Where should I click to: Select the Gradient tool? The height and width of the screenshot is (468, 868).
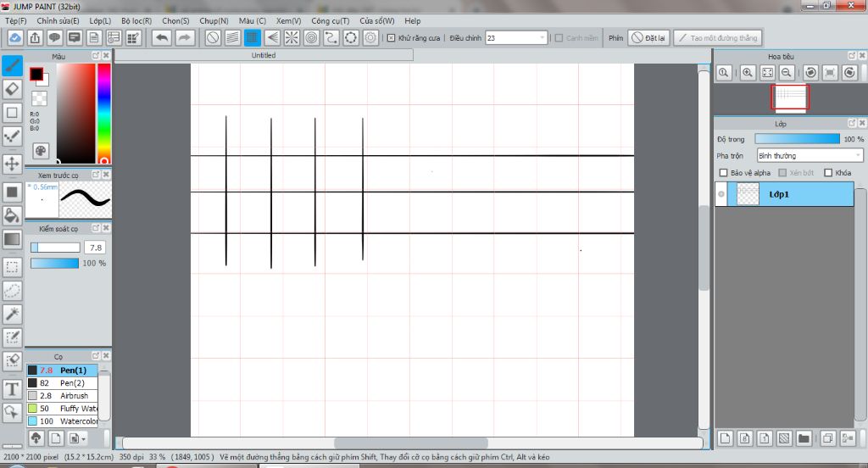12,239
